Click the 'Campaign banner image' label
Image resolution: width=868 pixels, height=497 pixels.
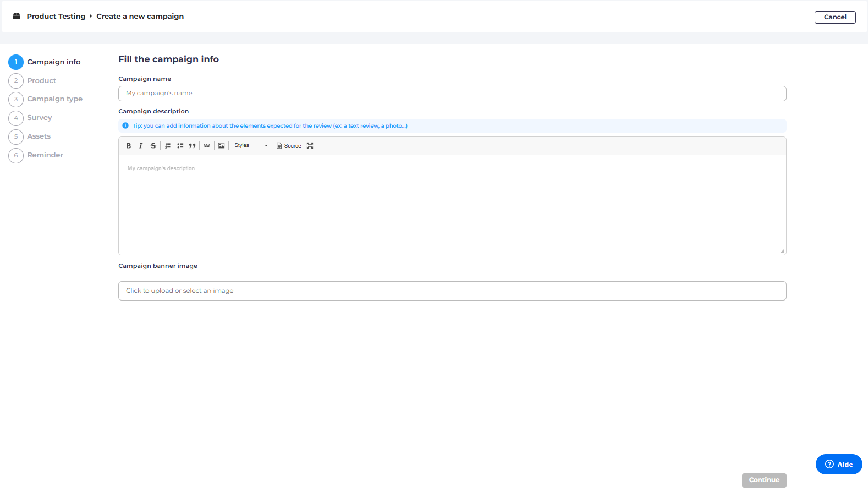tap(158, 266)
